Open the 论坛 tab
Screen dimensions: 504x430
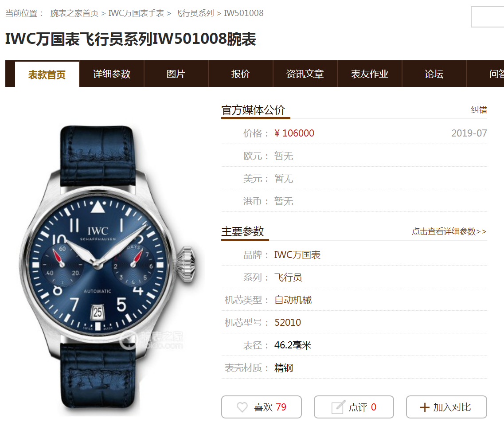(434, 74)
